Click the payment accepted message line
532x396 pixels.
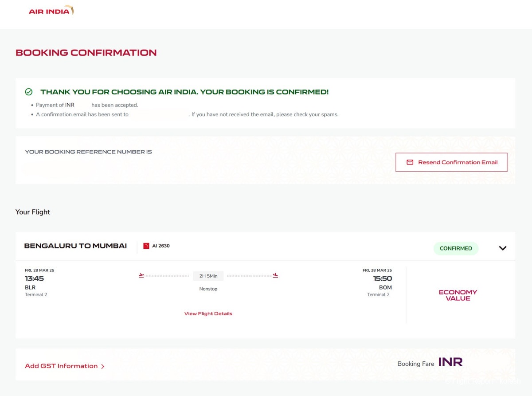click(87, 105)
